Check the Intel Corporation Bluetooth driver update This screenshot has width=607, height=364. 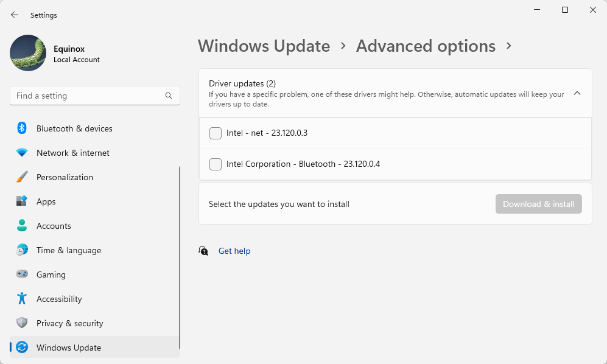click(x=215, y=164)
